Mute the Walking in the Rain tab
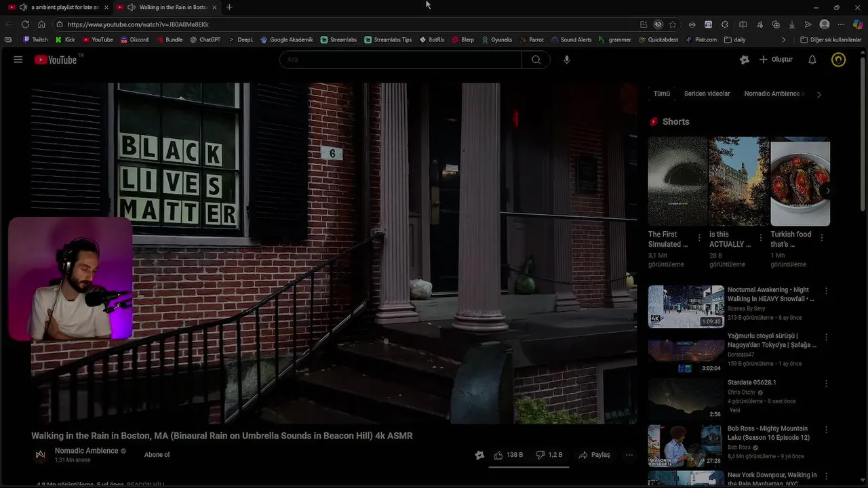Viewport: 868px width, 488px height. click(x=132, y=7)
